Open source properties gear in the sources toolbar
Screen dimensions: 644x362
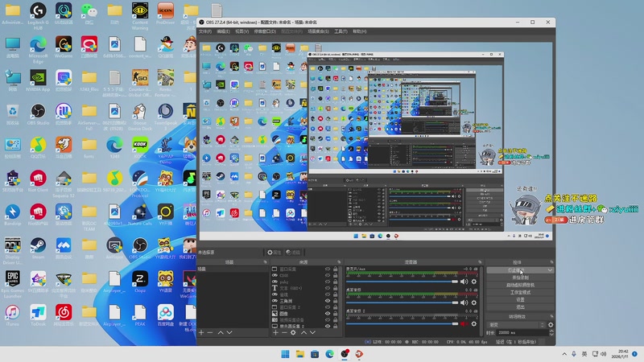(293, 332)
